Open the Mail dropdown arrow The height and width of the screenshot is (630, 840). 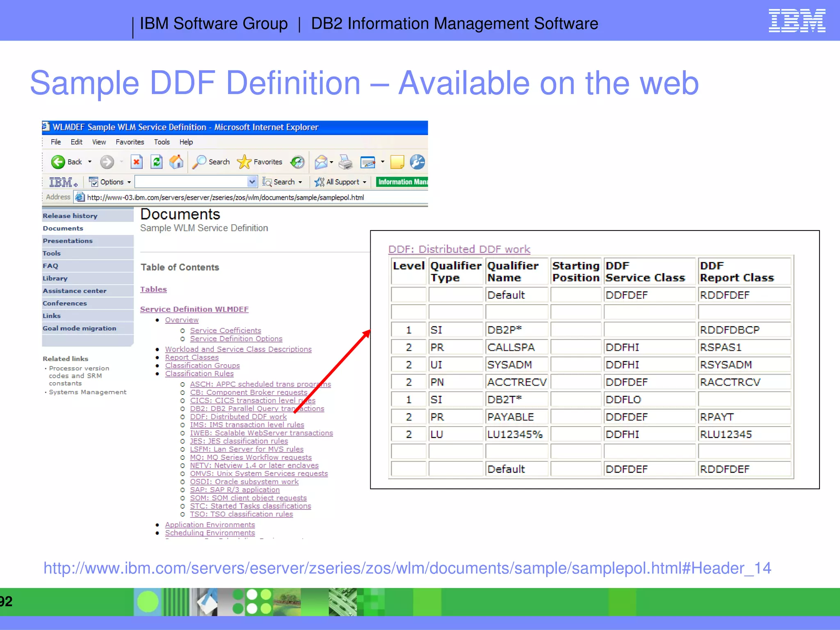click(331, 162)
